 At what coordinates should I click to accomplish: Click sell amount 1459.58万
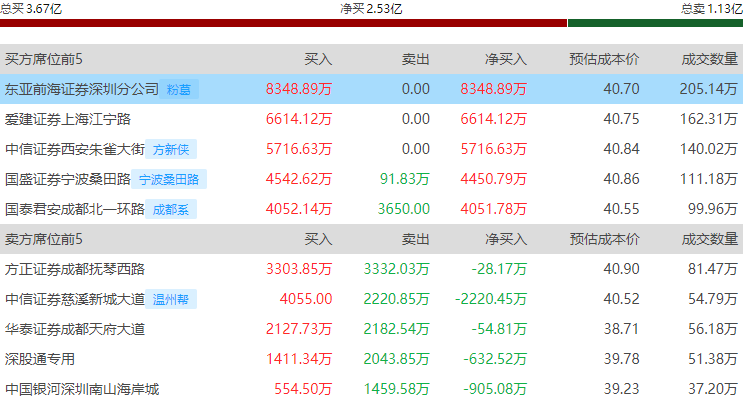pyautogui.click(x=396, y=389)
